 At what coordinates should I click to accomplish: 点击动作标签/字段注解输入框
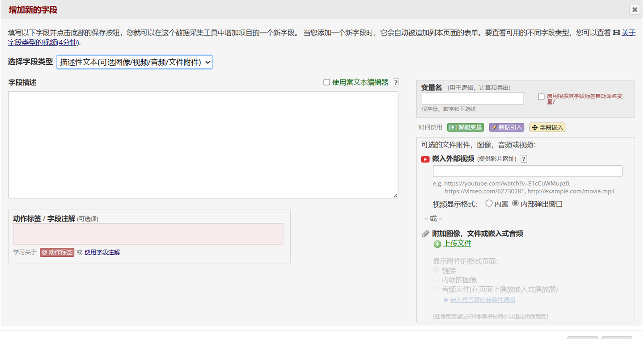click(148, 233)
